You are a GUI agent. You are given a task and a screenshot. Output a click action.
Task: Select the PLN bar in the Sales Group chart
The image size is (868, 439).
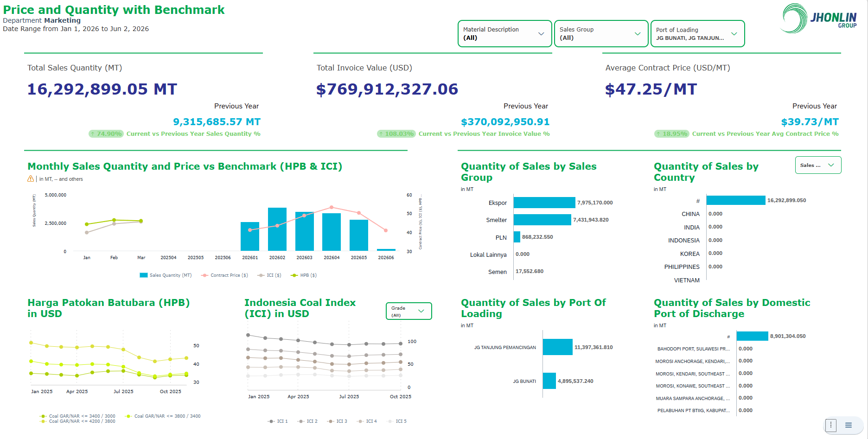coord(517,237)
